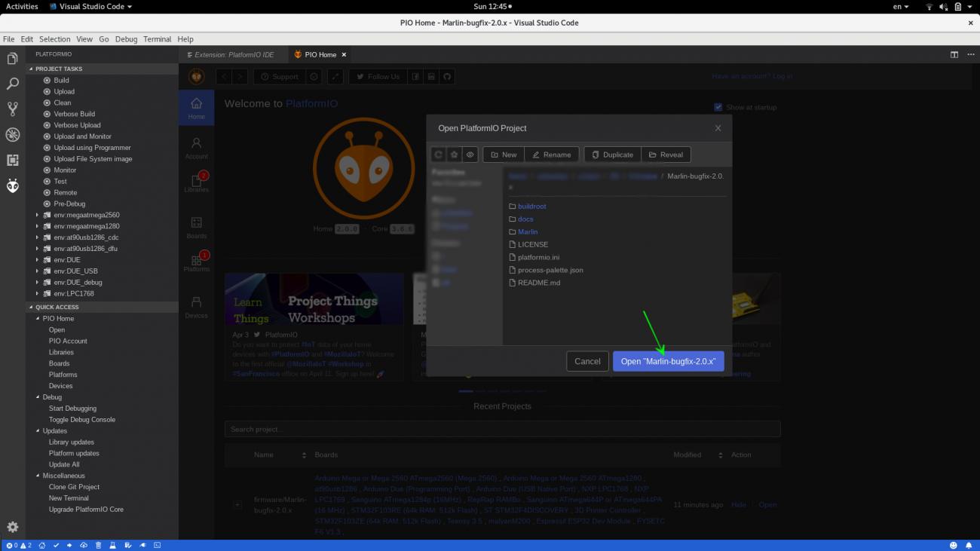Click Clone Git Project in Quick Access
Image resolution: width=980 pixels, height=551 pixels.
74,487
